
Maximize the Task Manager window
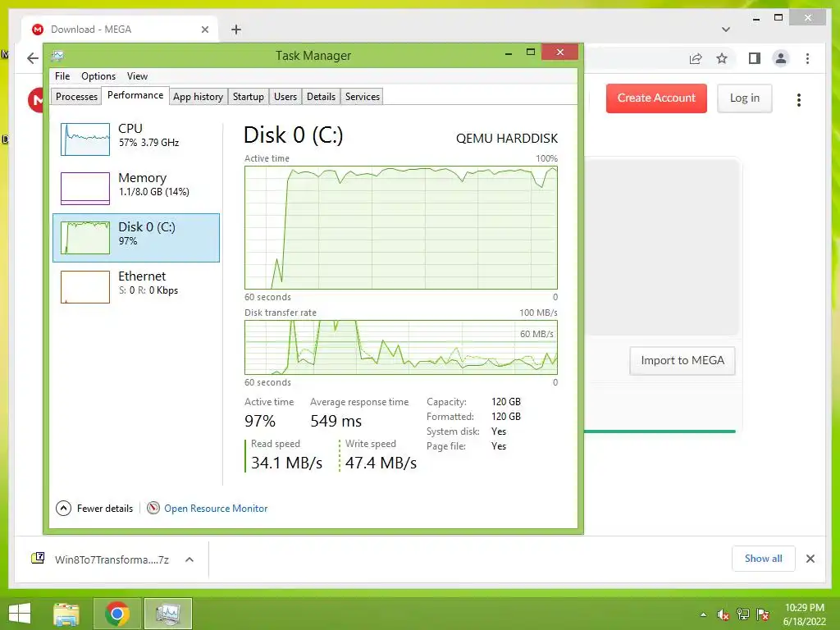(x=531, y=52)
